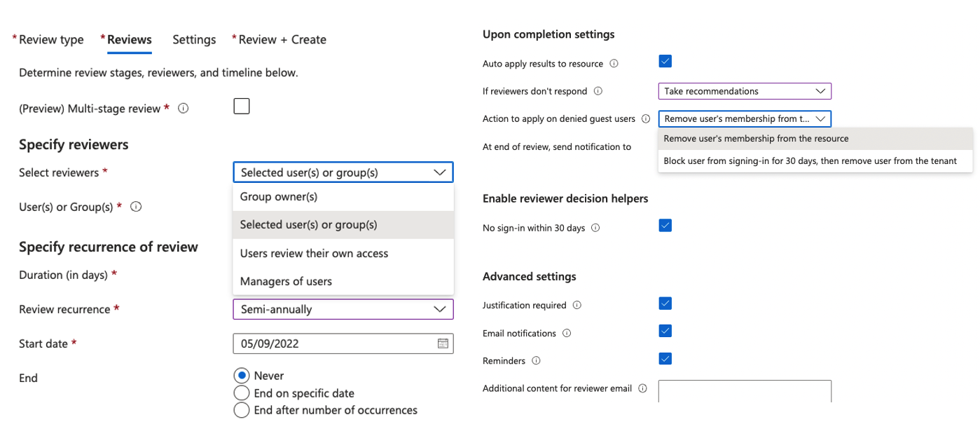Click info icon for Additional content for reviewer email
Image resolution: width=980 pixels, height=443 pixels.
coord(642,388)
